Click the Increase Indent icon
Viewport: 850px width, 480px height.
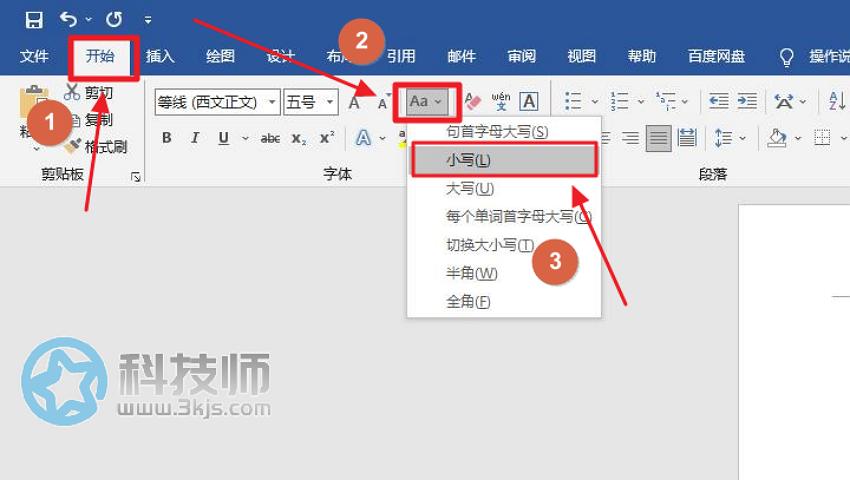(747, 101)
